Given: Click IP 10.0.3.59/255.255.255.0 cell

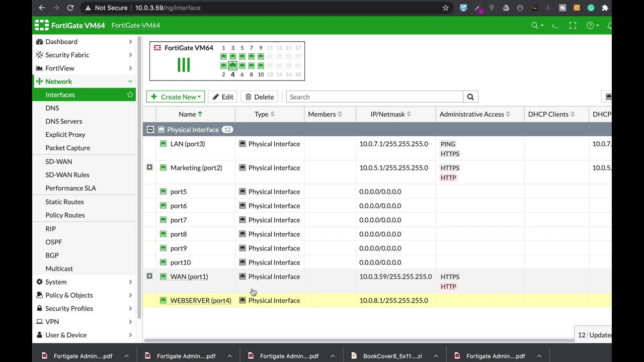Looking at the screenshot, I should pyautogui.click(x=395, y=277).
